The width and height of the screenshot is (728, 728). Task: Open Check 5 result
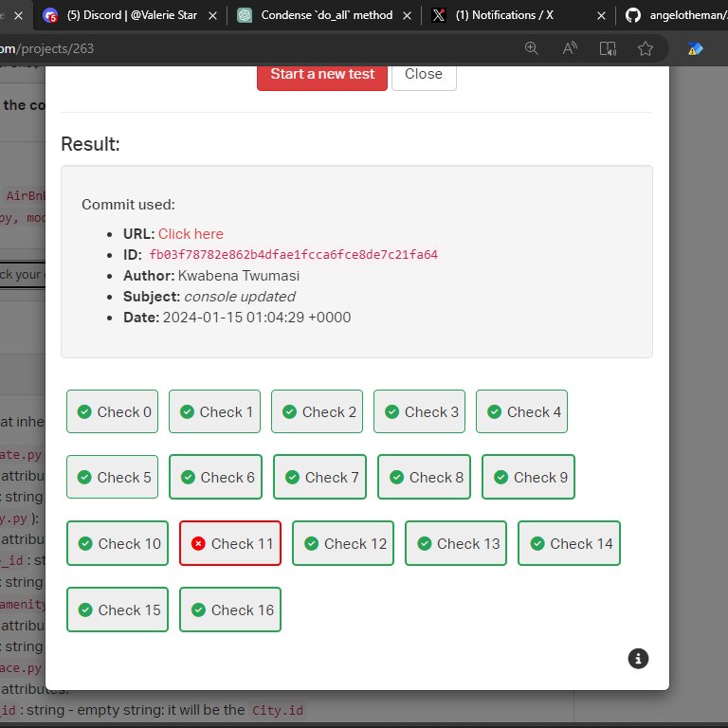click(x=113, y=477)
